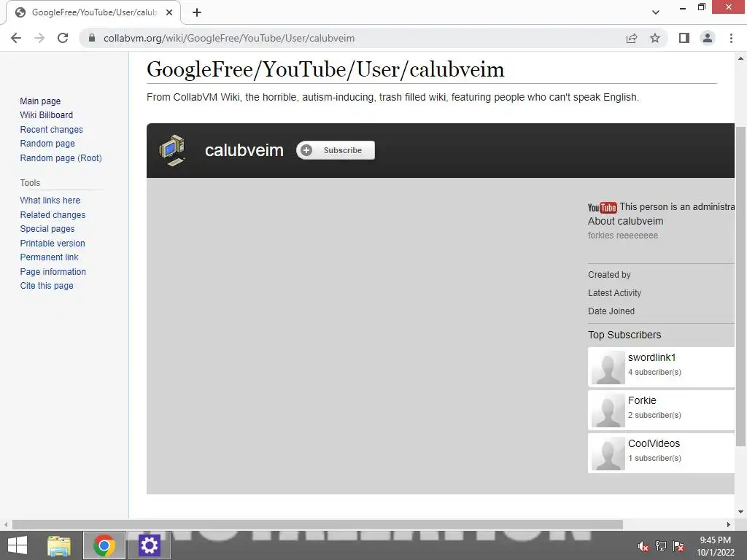Image resolution: width=747 pixels, height=560 pixels.
Task: Click the 'About calubveim' heading
Action: point(625,221)
